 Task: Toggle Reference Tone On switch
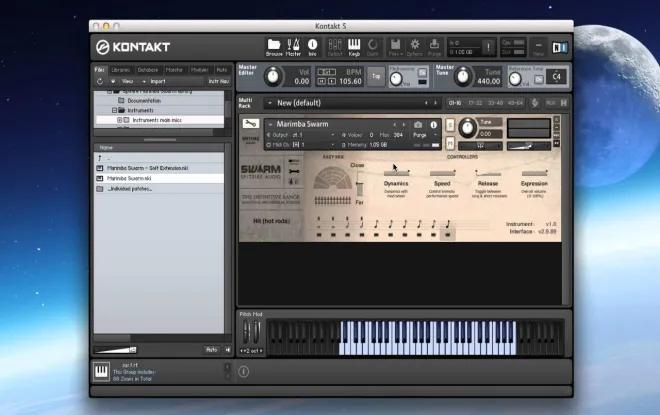(538, 79)
